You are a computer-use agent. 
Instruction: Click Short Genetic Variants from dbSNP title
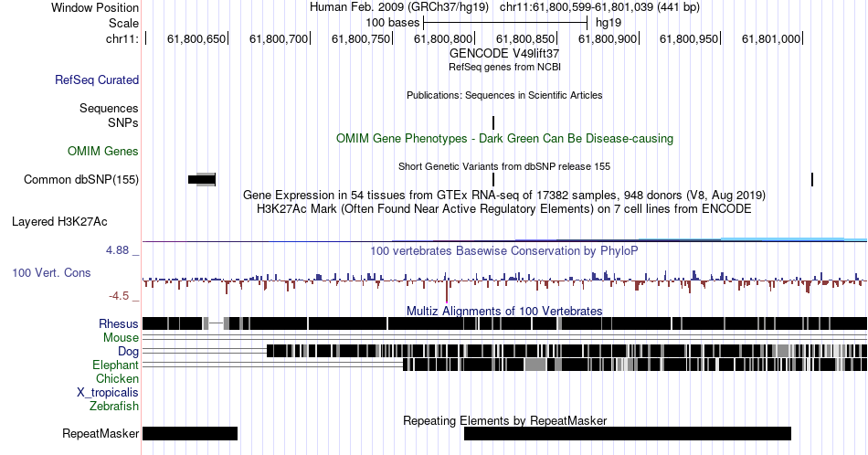pyautogui.click(x=504, y=166)
